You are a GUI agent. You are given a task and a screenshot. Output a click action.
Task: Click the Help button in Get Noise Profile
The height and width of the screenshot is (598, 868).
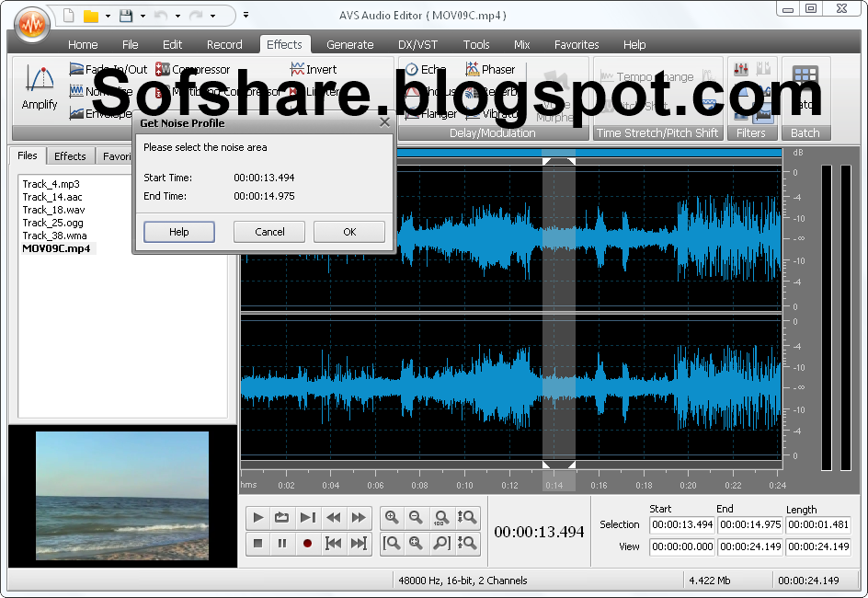click(178, 232)
